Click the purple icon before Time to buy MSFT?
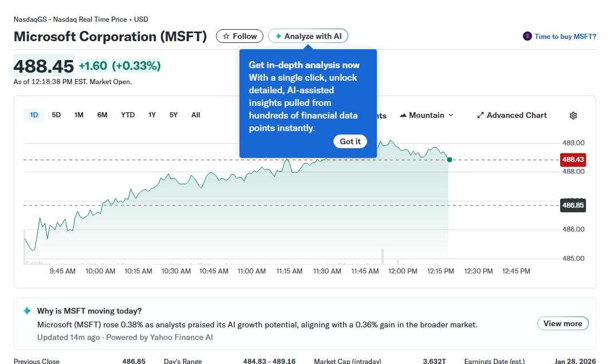610x364 pixels. (x=526, y=35)
